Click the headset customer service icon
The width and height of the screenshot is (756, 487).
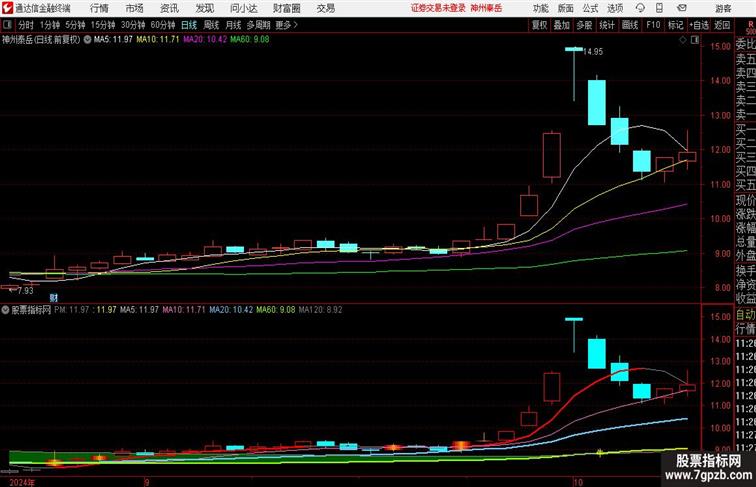click(640, 8)
